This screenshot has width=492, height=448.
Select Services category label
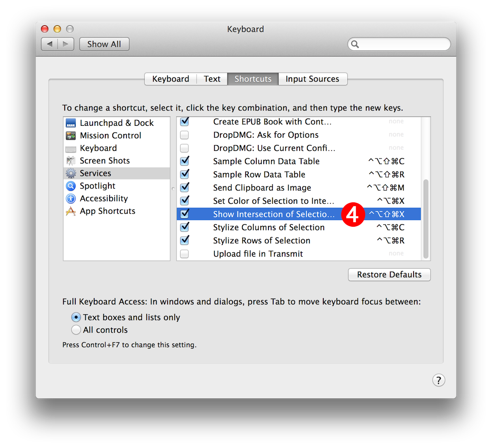(95, 174)
